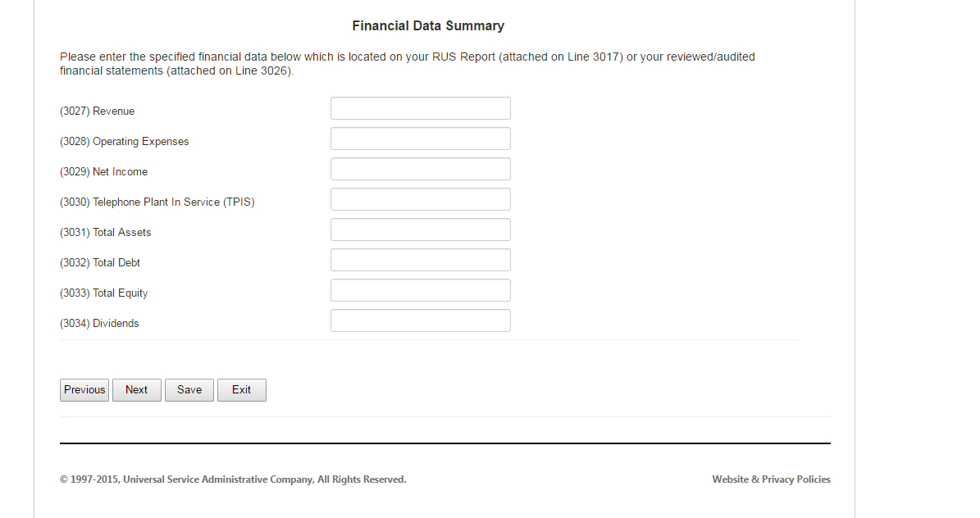Click the '(3034) Dividends' label text
This screenshot has height=518, width=980.
tap(99, 324)
